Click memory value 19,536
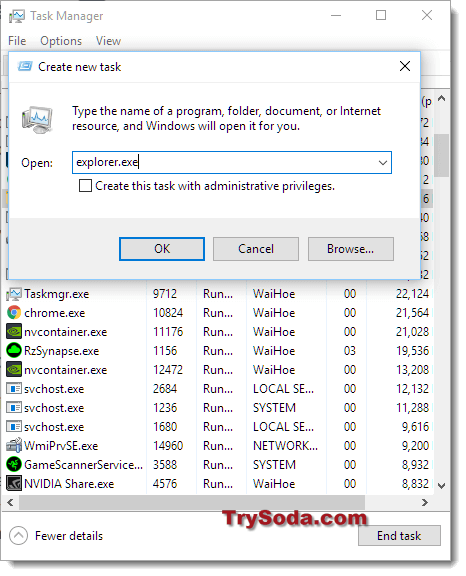Screen dimensions: 466x576 click(x=412, y=351)
